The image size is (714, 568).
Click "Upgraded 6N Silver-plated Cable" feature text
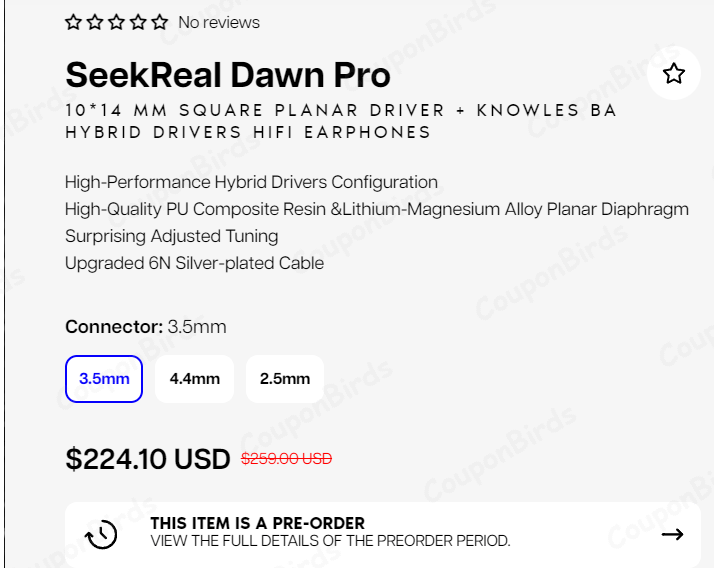click(x=194, y=263)
